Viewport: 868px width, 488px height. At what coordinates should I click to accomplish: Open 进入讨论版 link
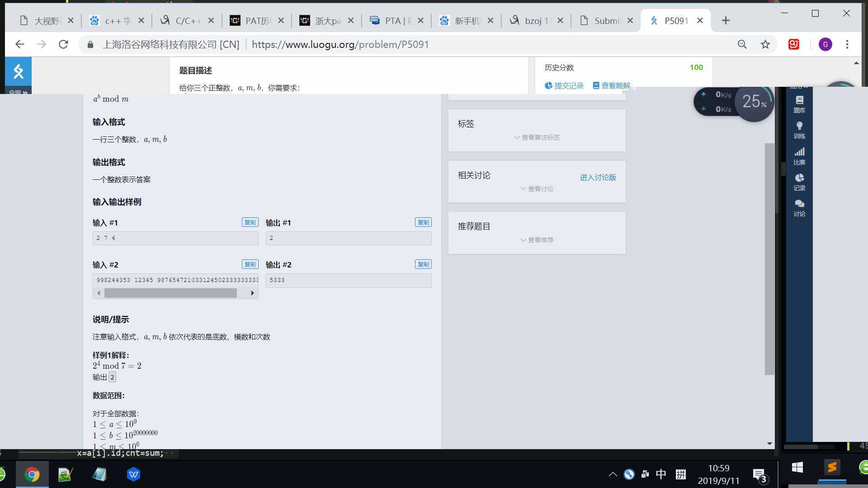[598, 178]
